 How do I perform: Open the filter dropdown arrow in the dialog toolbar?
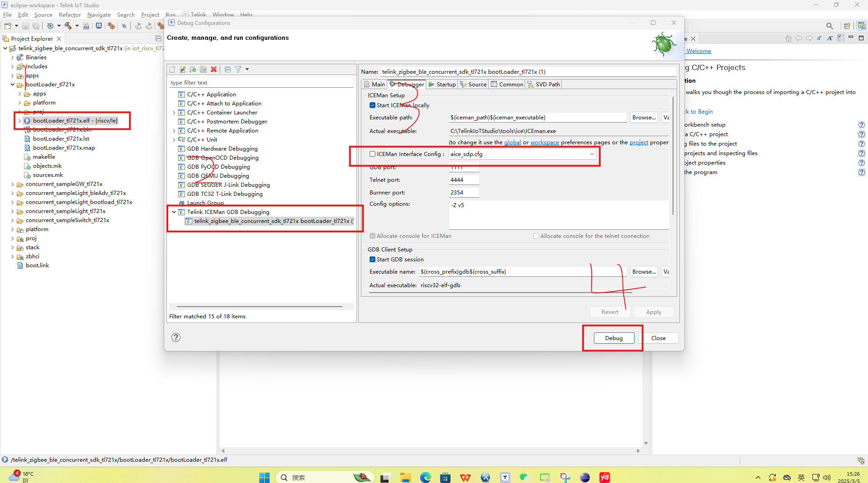coord(247,69)
